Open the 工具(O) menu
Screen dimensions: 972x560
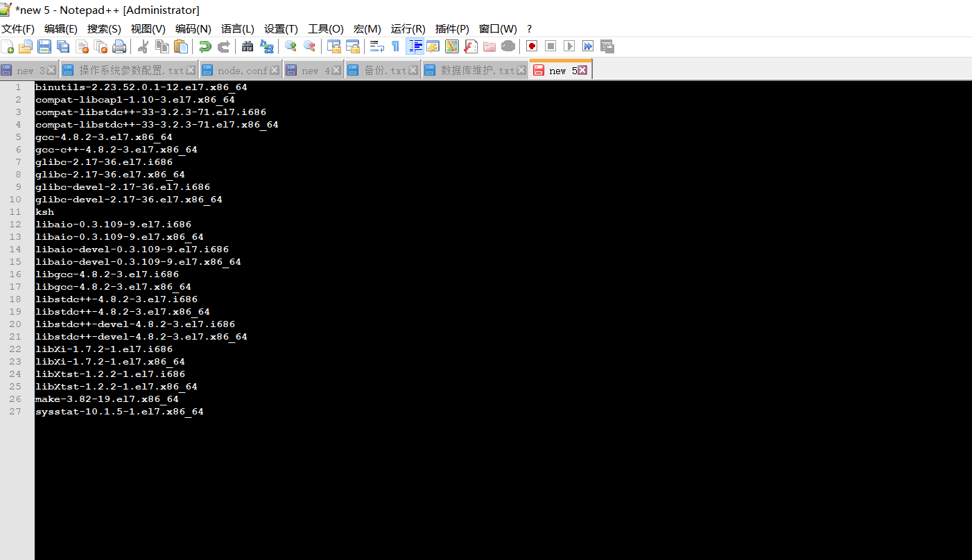coord(326,29)
